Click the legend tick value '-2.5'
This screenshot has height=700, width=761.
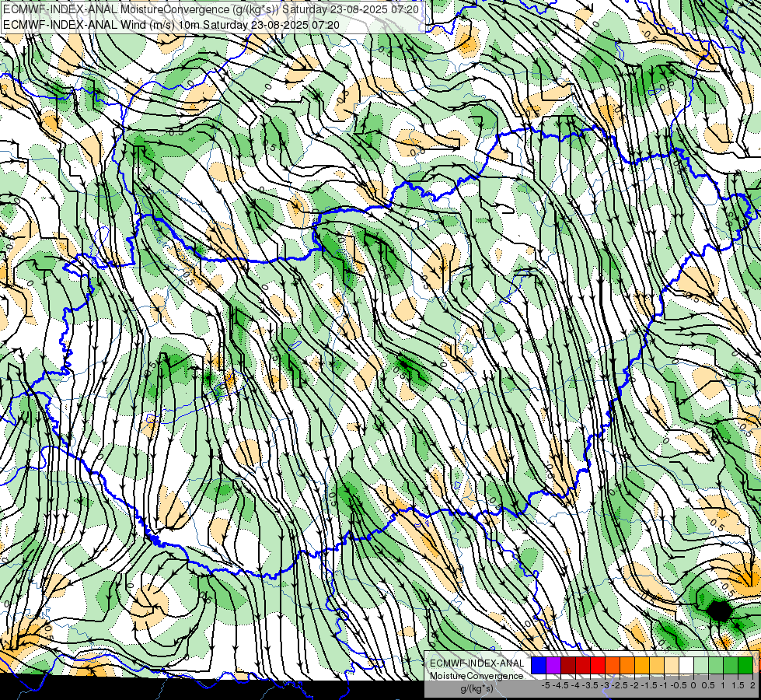tap(620, 685)
